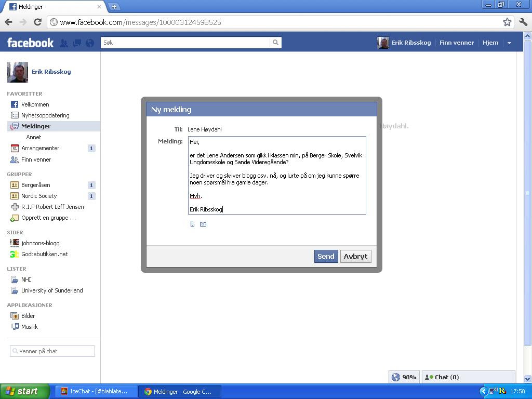Click the taskbar clock 17:58

click(518, 392)
